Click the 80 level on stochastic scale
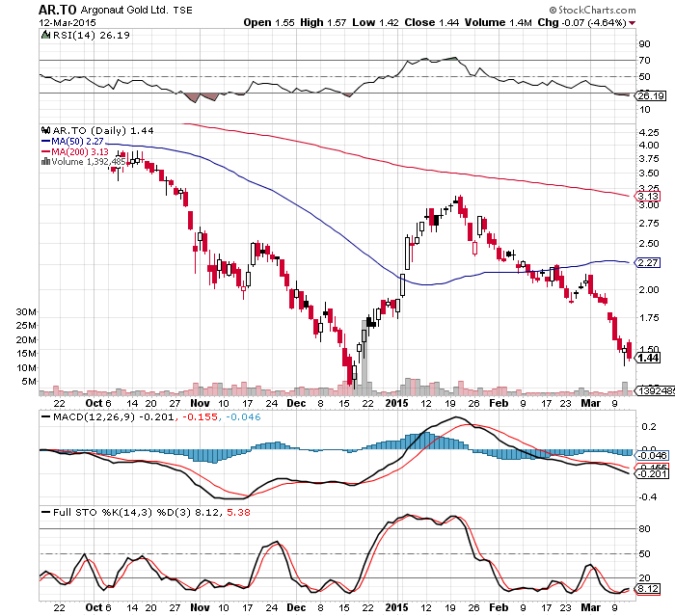The height and width of the screenshot is (616, 675). pyautogui.click(x=644, y=528)
